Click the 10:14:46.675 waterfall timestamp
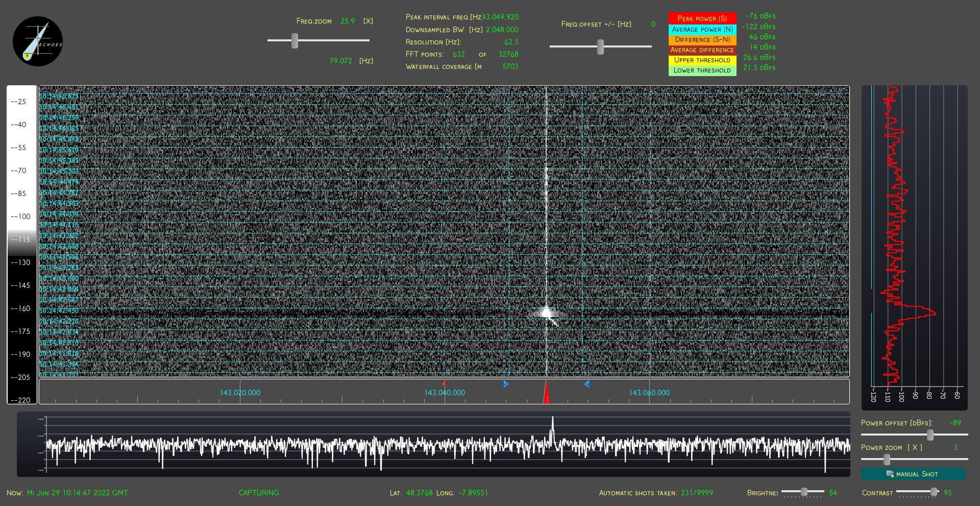Image resolution: width=980 pixels, height=506 pixels. (x=59, y=96)
